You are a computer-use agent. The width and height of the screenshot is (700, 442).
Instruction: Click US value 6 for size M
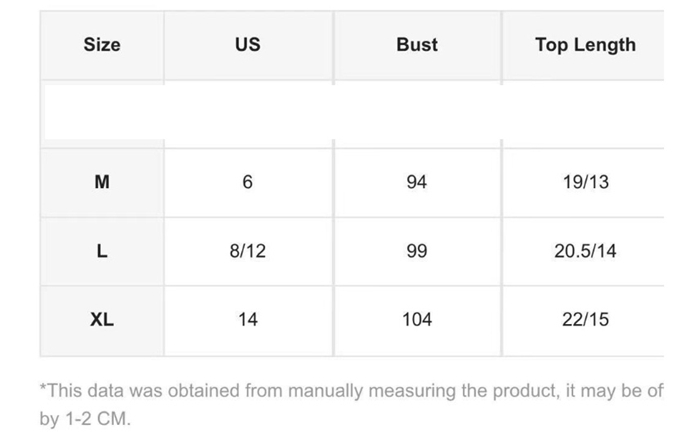click(248, 182)
